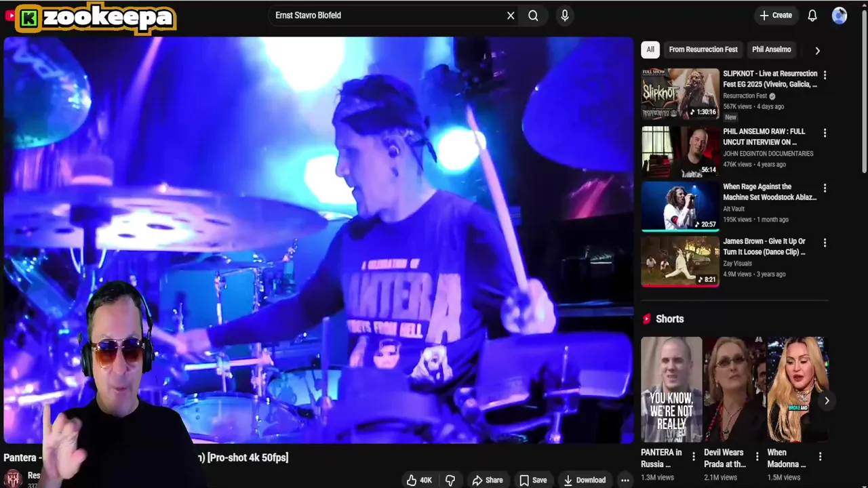This screenshot has width=868, height=488.
Task: Open options for PANTERA in Russia short
Action: point(693,457)
